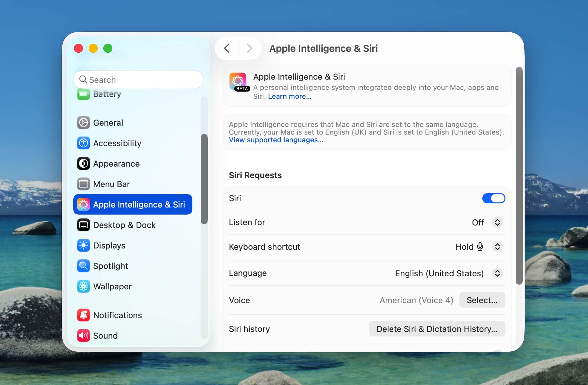
Task: Click the magnifier icon in Search field
Action: pos(83,80)
